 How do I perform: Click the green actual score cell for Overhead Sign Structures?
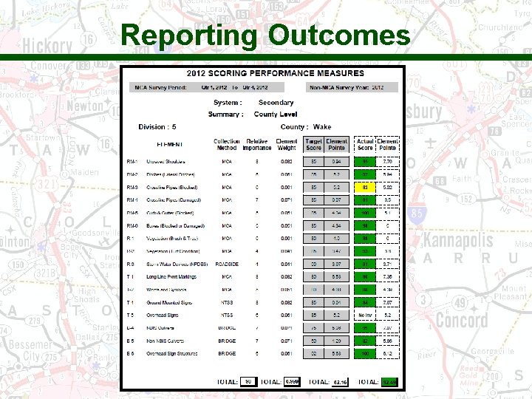(x=365, y=353)
